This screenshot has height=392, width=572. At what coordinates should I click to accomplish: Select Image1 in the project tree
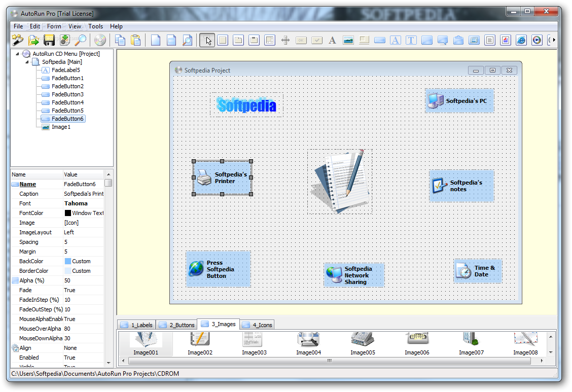(61, 127)
